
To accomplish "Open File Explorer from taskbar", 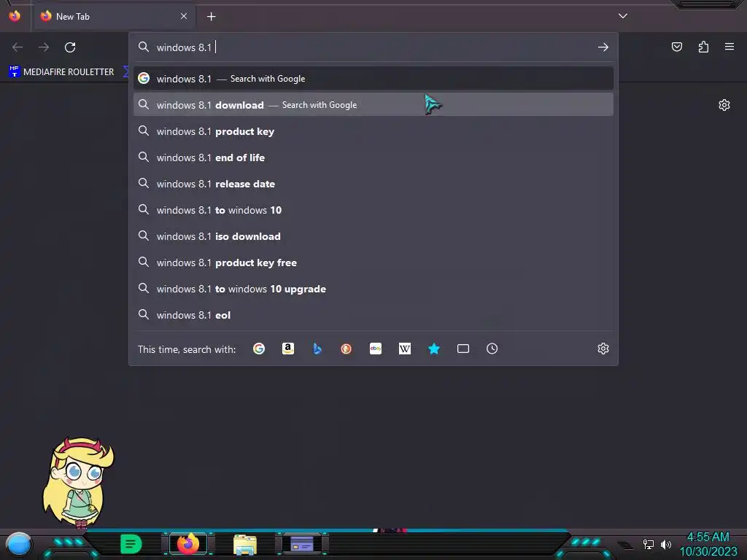I will tap(245, 544).
